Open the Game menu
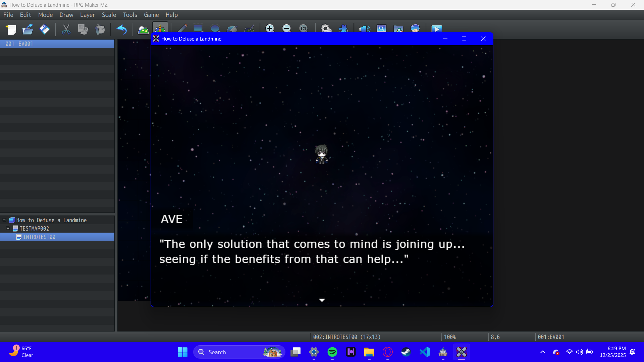Screen dimensions: 644x362 pos(151,15)
